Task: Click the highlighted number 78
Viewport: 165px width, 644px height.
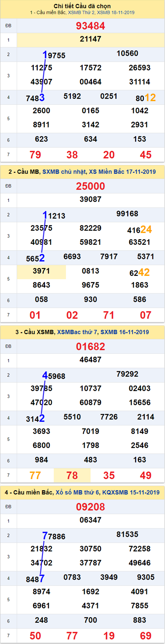Action: (x=72, y=476)
